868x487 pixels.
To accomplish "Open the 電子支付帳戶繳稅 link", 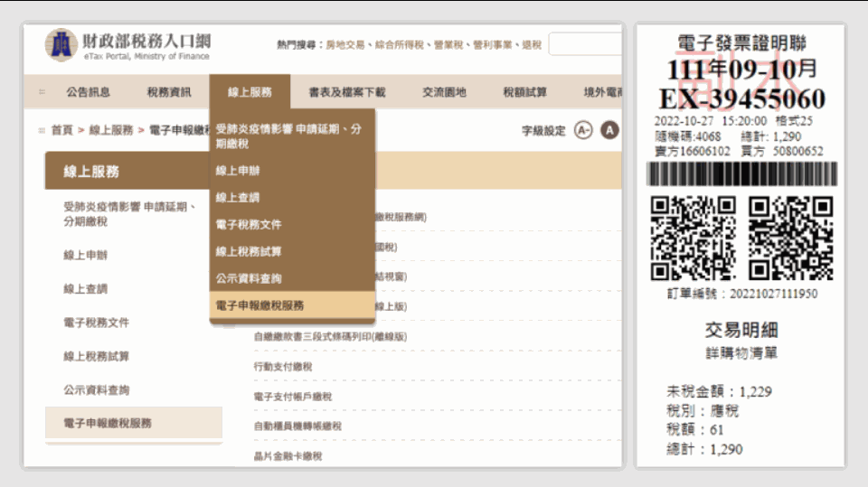I will [x=293, y=397].
